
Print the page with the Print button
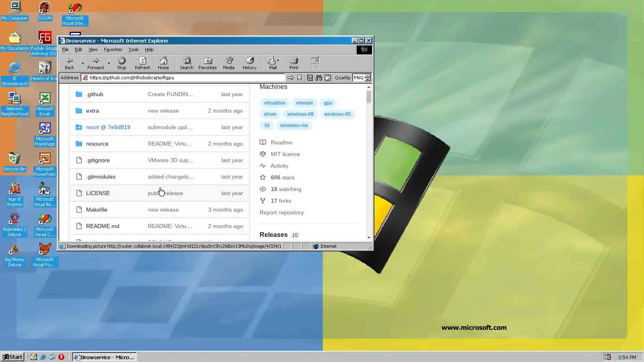[294, 63]
